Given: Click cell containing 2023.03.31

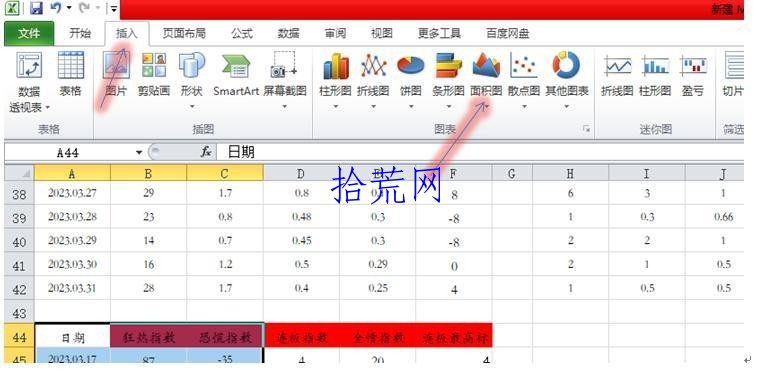Looking at the screenshot, I should point(72,288).
